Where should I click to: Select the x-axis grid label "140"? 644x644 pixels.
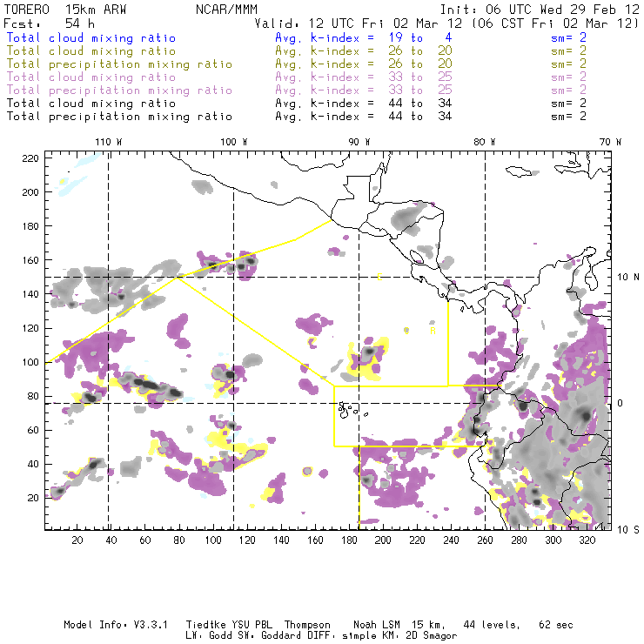281,540
